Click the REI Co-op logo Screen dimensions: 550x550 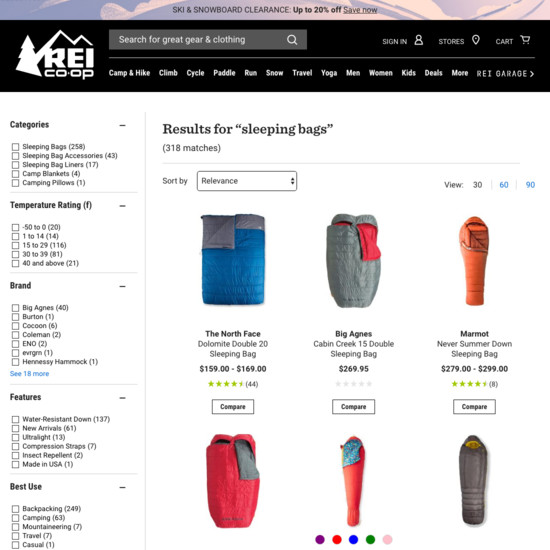point(55,54)
